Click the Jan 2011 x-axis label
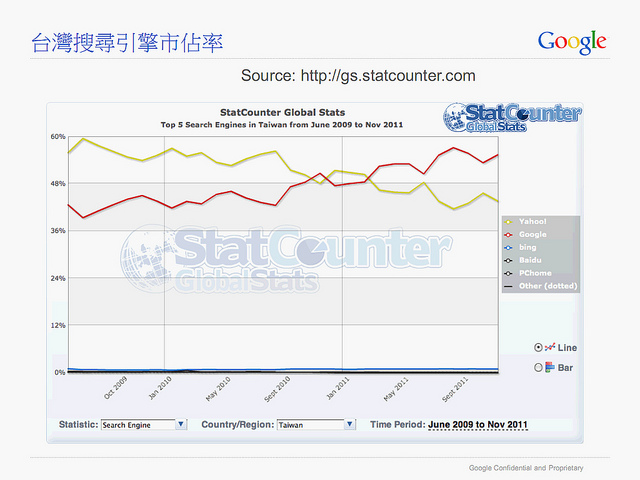 (338, 385)
